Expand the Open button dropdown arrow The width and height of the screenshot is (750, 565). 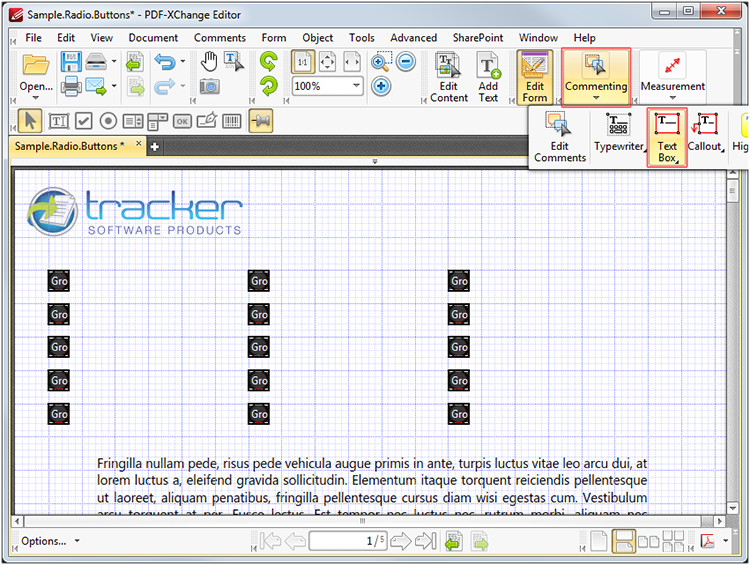[36, 98]
